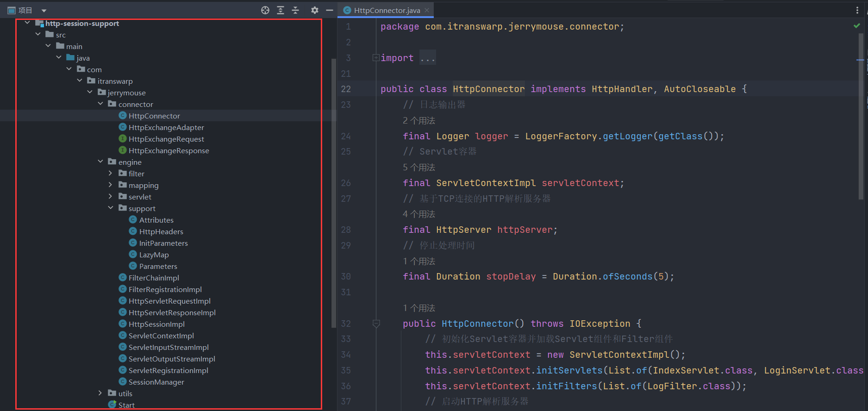Collapse the support package
868x411 pixels.
click(x=111, y=208)
